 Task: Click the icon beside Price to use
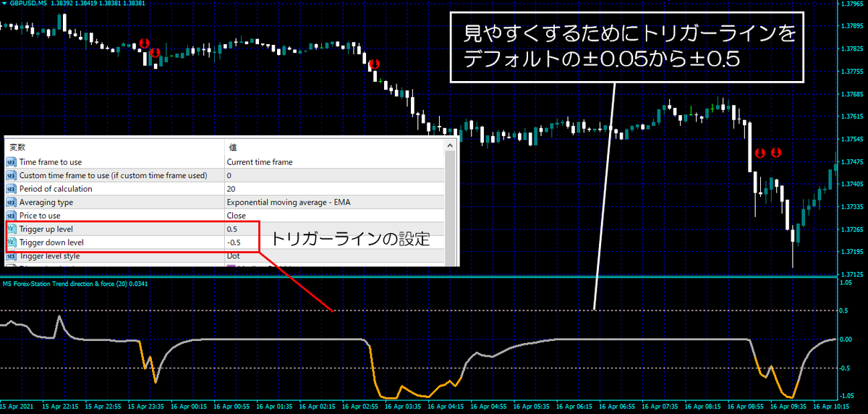11,216
